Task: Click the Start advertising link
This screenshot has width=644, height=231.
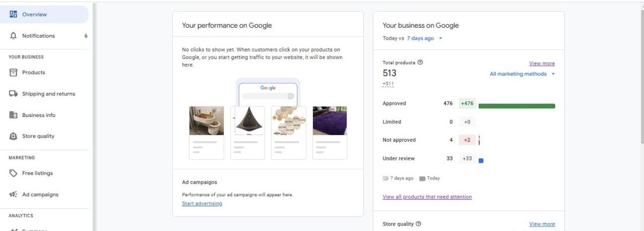Action: [202, 204]
